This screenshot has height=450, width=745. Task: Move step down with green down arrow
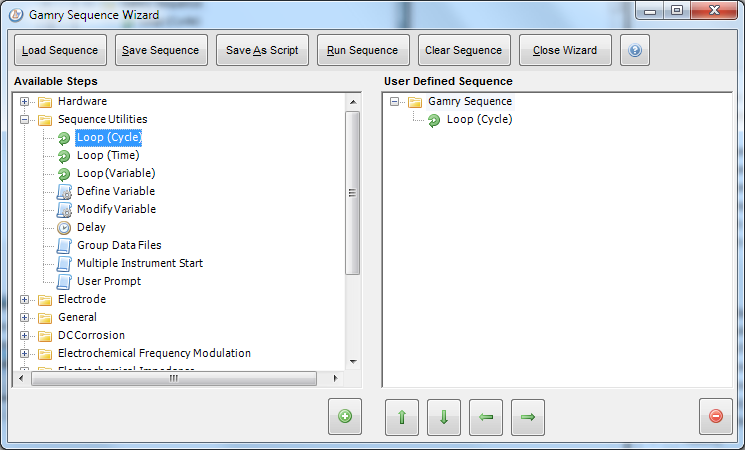click(444, 417)
